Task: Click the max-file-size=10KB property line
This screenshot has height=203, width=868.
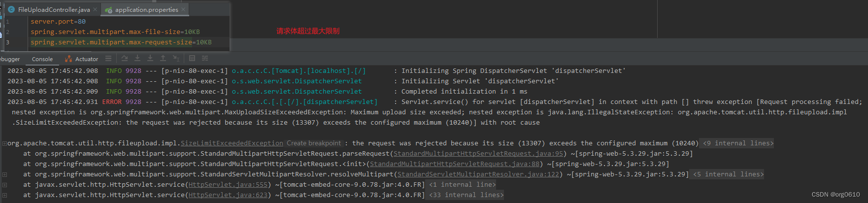Action: coord(115,32)
